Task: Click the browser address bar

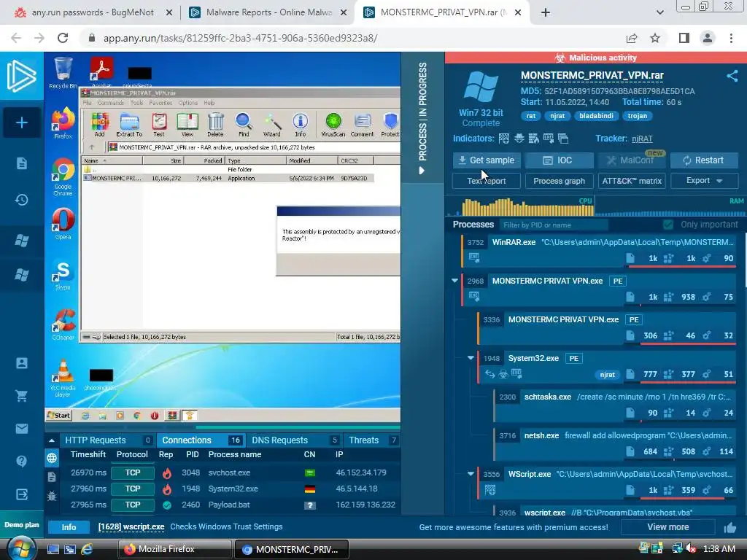Action: [352, 38]
